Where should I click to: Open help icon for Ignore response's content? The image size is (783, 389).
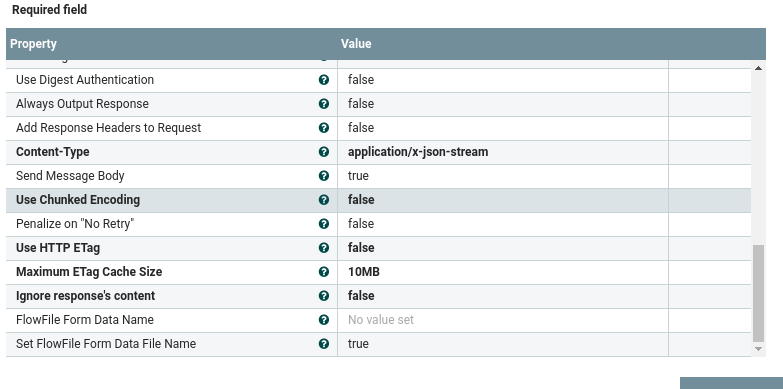(324, 296)
